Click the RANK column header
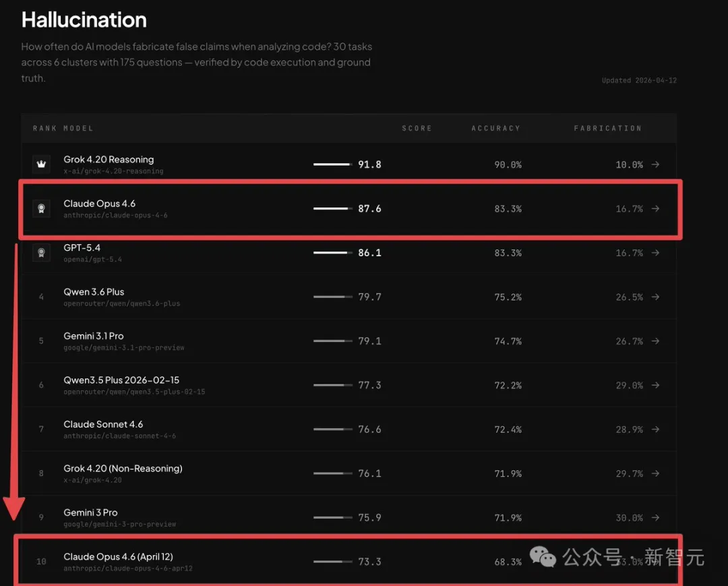Screen dimensions: 728x586 (x=44, y=128)
